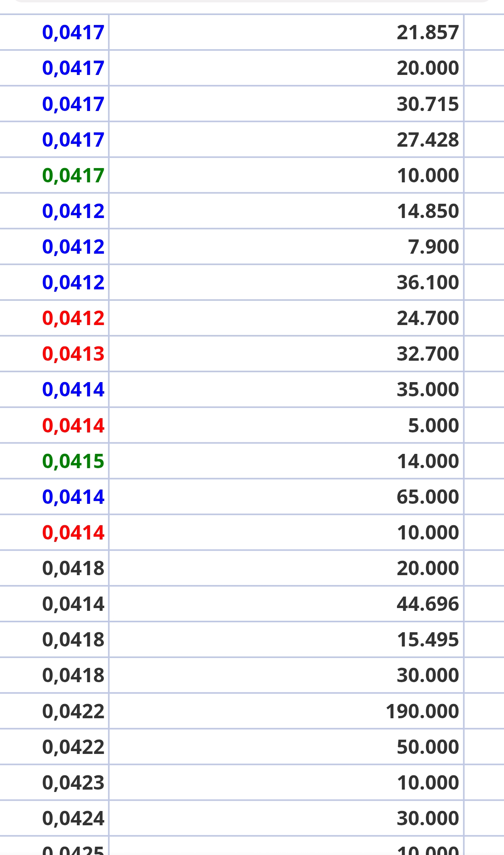Select the 24.700 volume cell
This screenshot has width=504, height=855.
click(x=286, y=318)
